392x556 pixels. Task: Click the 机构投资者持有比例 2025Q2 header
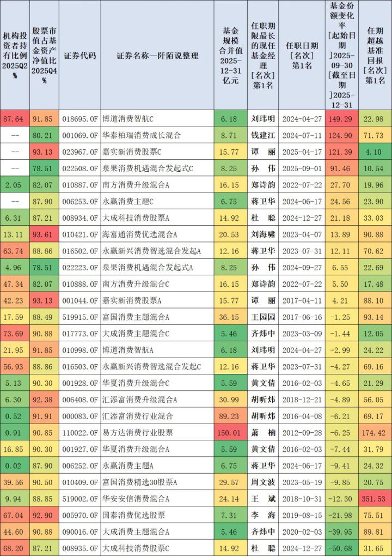(x=15, y=56)
